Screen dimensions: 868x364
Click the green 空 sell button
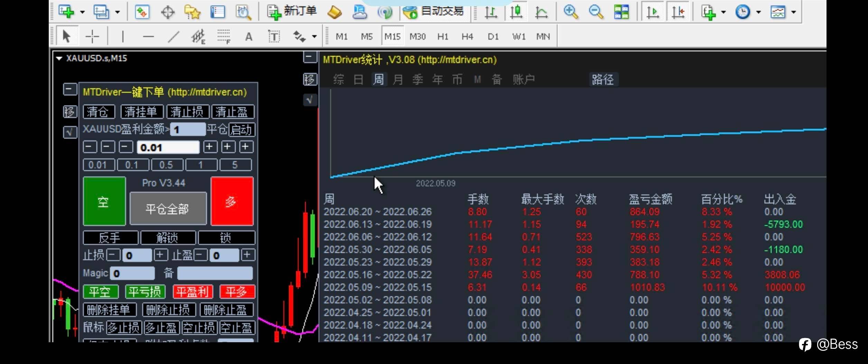[104, 201]
